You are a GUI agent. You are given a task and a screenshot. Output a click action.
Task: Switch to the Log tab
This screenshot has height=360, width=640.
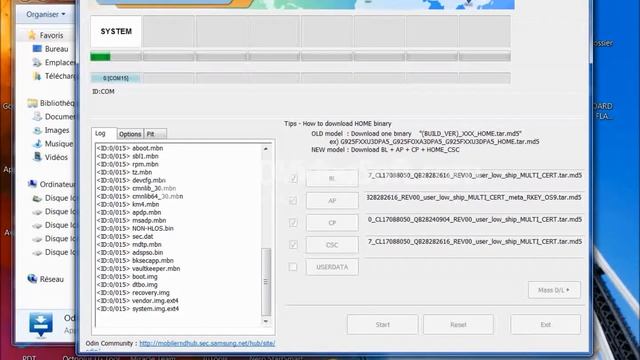click(104, 133)
